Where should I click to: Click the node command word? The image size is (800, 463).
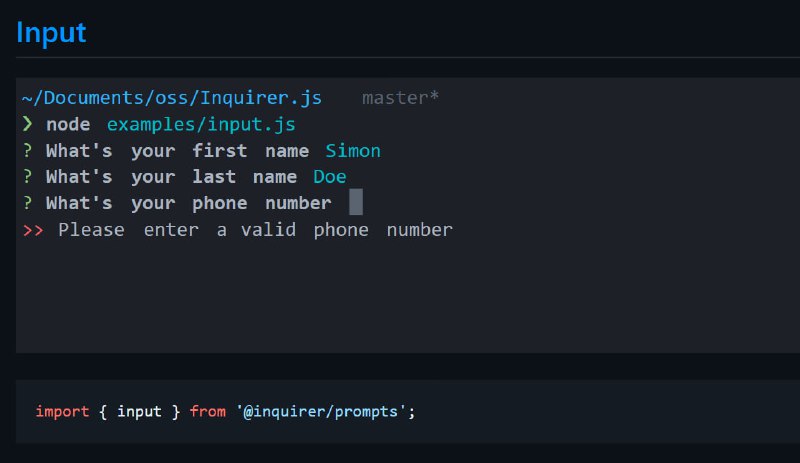[x=68, y=125]
